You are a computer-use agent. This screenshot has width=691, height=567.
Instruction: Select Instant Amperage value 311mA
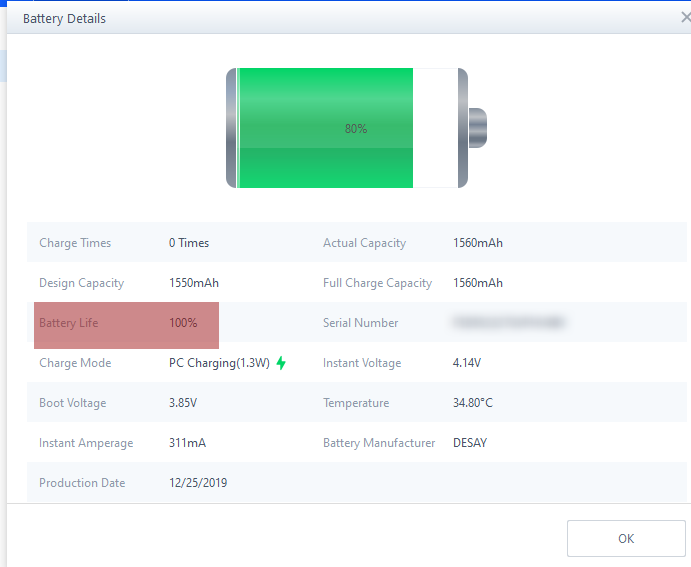coord(187,443)
